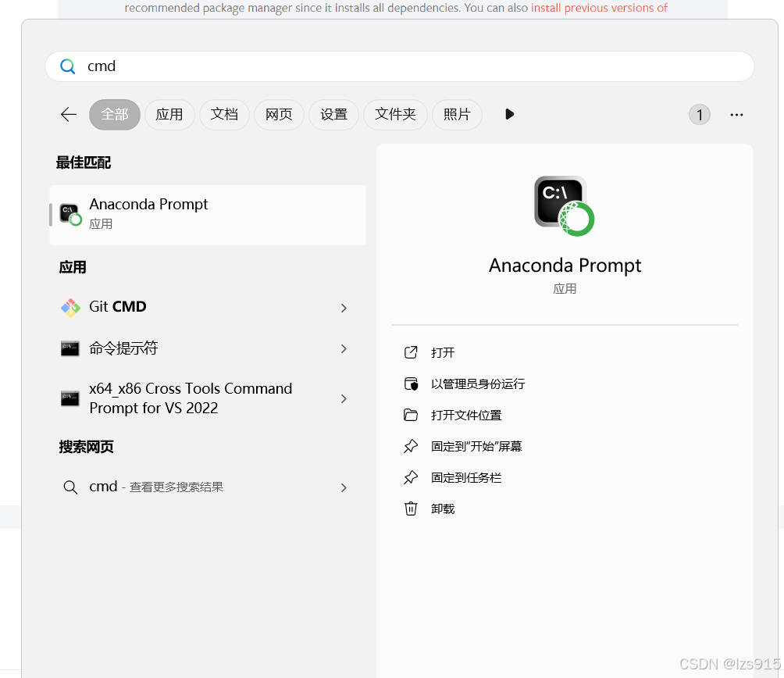Click Anaconda Prompt title in details pane
Screen dimensions: 784x678
click(x=565, y=266)
